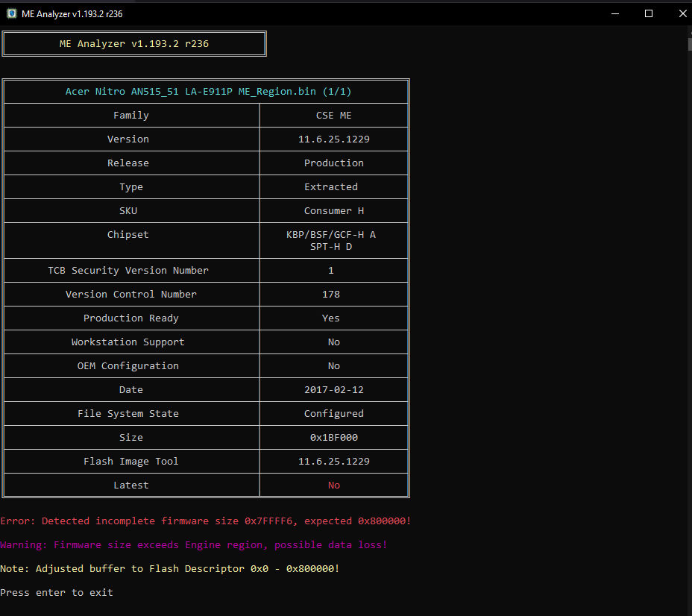Viewport: 692px width, 616px height.
Task: Select the No value for OEM Configuration
Action: point(333,365)
